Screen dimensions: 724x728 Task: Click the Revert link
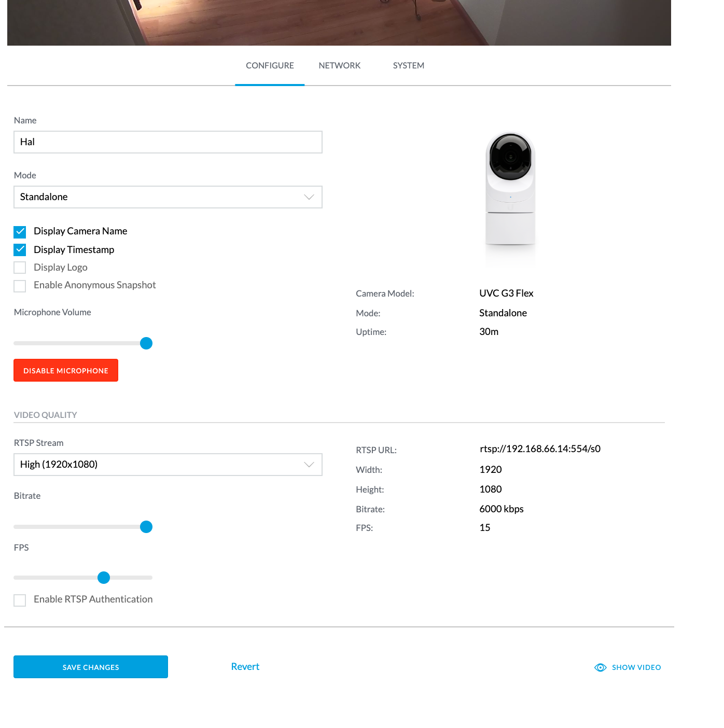(x=245, y=667)
